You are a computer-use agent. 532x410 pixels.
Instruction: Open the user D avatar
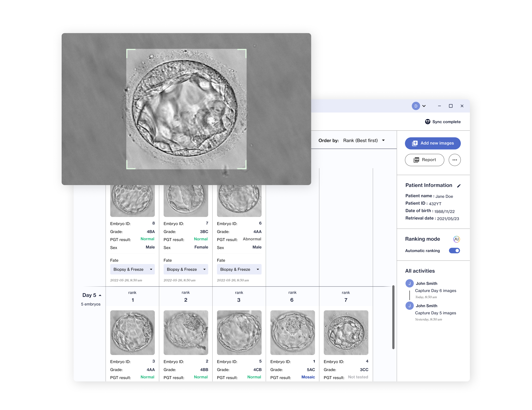(x=416, y=106)
